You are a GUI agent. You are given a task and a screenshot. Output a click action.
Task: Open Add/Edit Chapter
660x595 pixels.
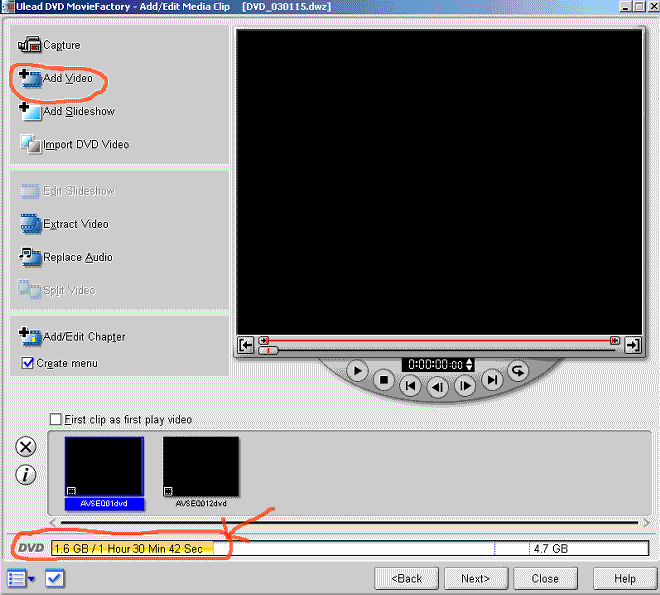[72, 337]
